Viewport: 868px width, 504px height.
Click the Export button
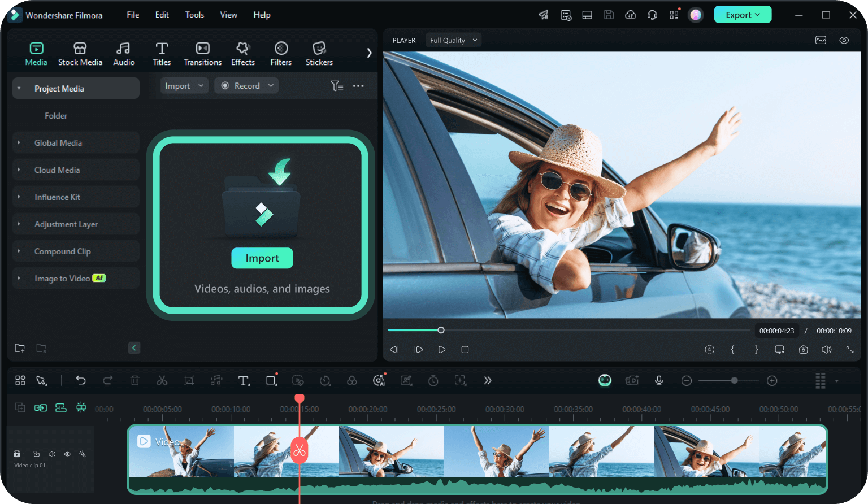pyautogui.click(x=743, y=15)
